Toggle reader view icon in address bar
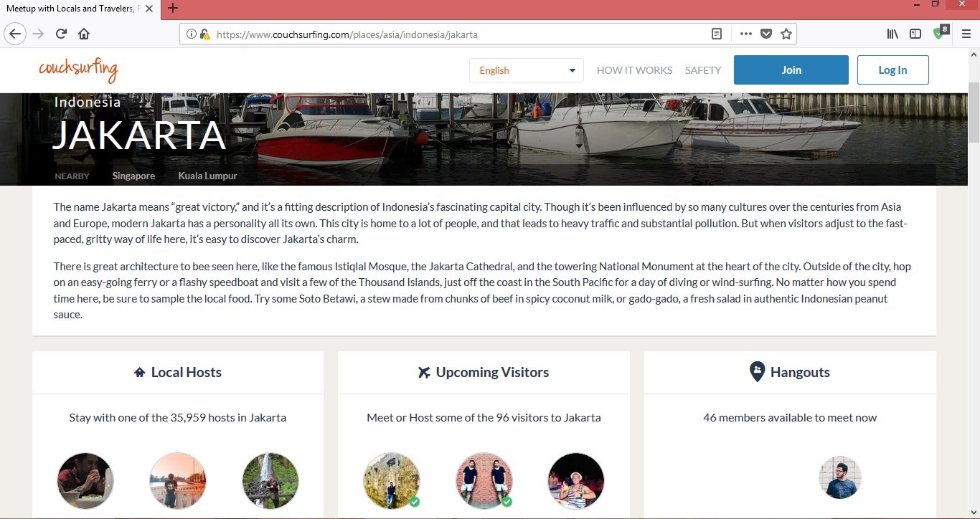 (716, 34)
